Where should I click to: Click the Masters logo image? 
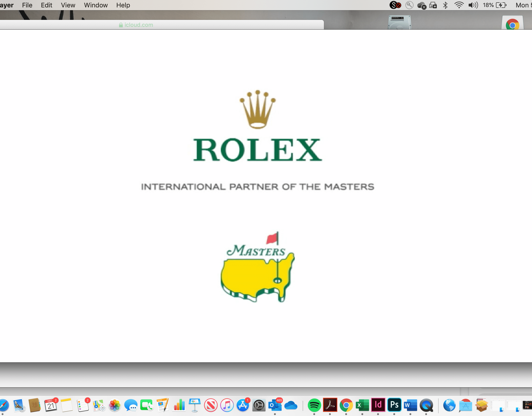tap(258, 267)
